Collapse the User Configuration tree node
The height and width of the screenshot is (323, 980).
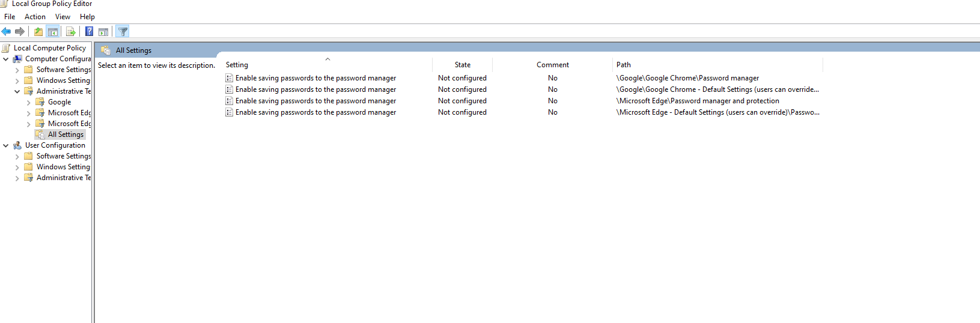(x=6, y=145)
